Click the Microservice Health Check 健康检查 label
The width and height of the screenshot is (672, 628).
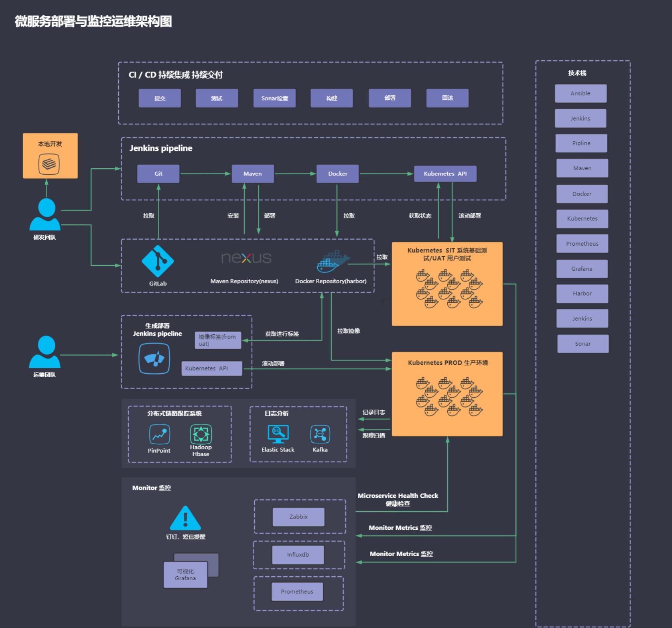click(x=398, y=500)
